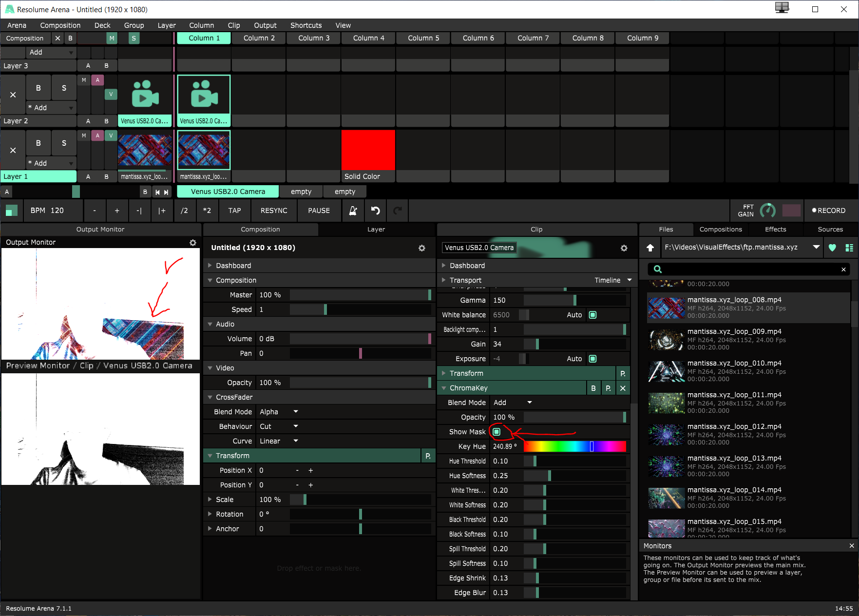The width and height of the screenshot is (859, 616).
Task: Open the Shortcuts menu
Action: tap(305, 25)
